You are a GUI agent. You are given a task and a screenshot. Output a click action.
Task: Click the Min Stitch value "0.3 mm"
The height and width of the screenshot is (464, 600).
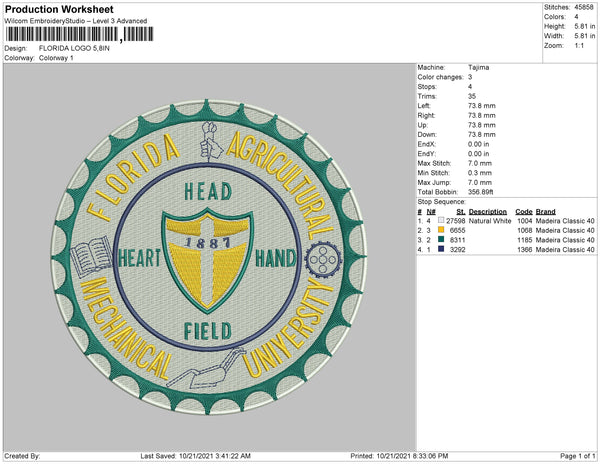pyautogui.click(x=480, y=173)
